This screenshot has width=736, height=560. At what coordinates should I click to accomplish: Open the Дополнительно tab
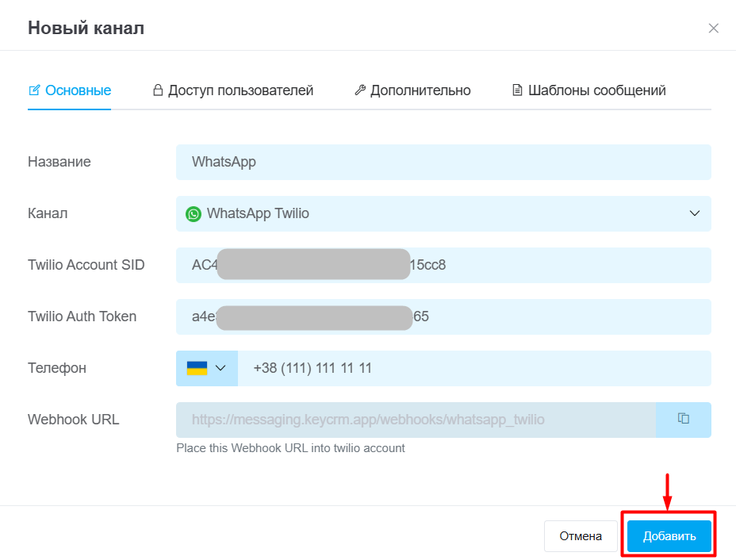[412, 90]
